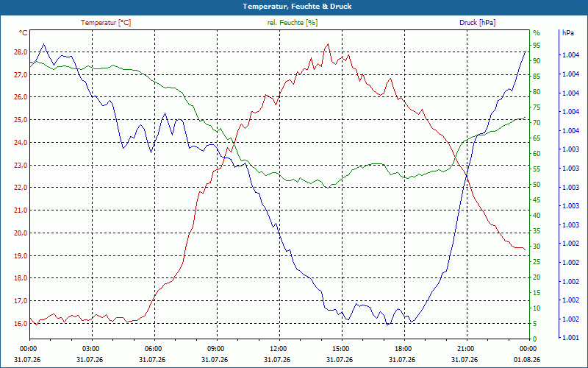The height and width of the screenshot is (368, 588).
Task: Select the green 'rel. Feuchte [%]' legend label
Action: tap(292, 23)
